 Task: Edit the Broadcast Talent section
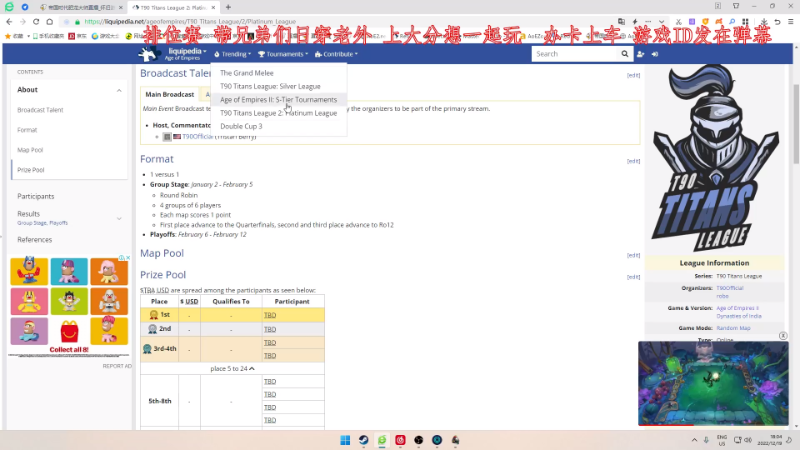[633, 75]
